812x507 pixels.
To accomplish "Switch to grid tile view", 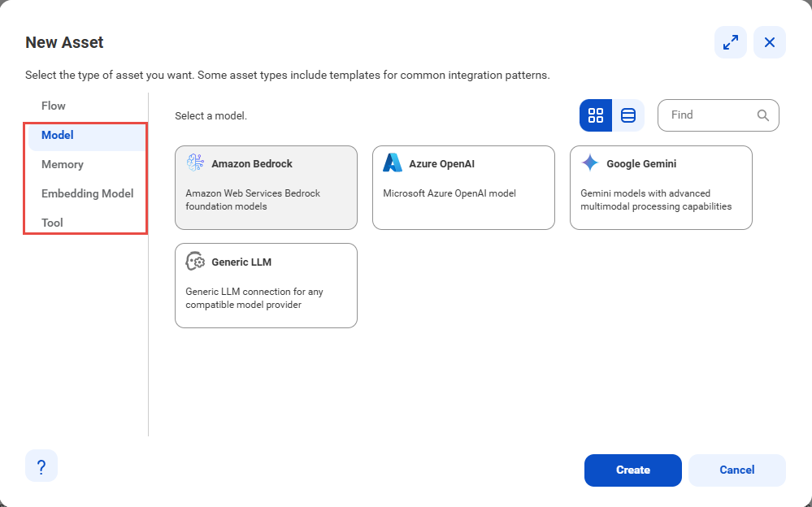I will tap(596, 115).
